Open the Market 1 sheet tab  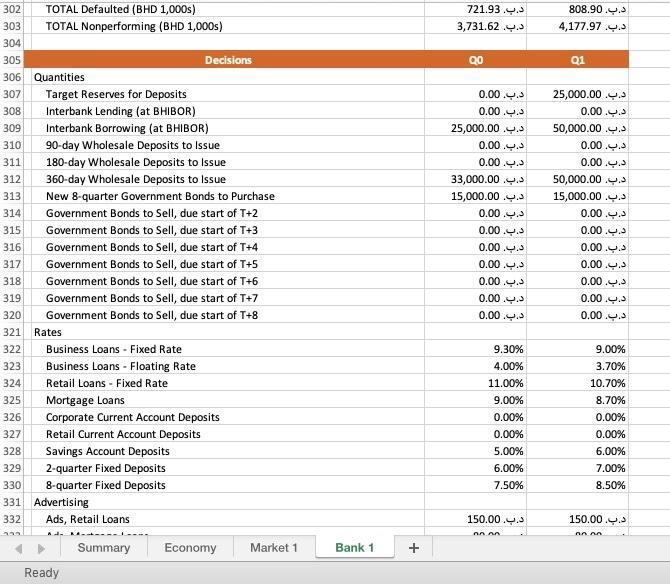point(274,548)
